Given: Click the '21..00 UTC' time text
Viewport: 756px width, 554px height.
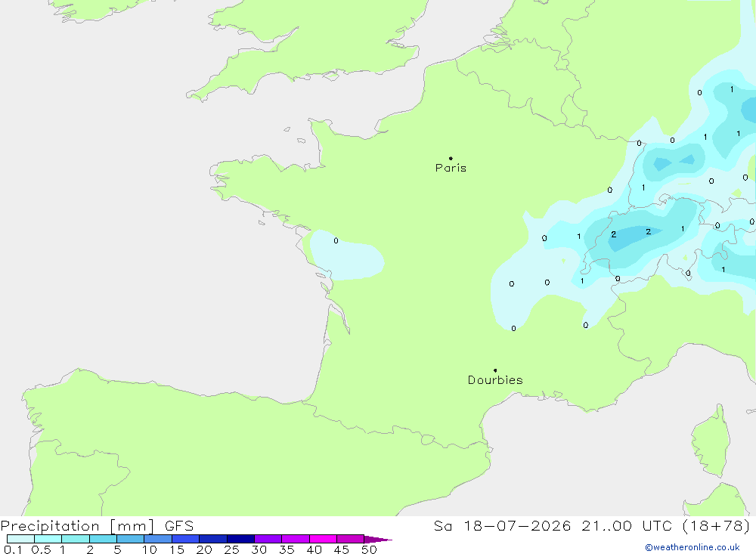Looking at the screenshot, I should (627, 526).
